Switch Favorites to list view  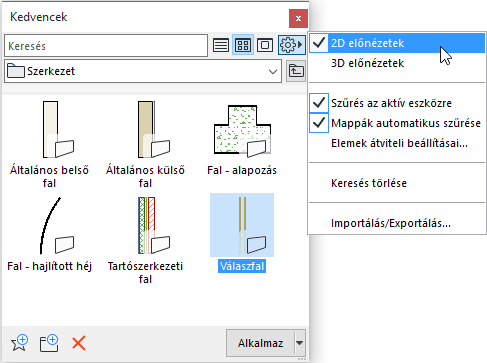221,45
